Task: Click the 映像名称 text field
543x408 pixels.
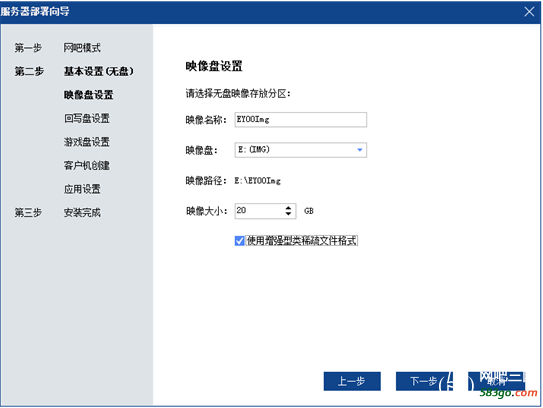Action: tap(301, 119)
